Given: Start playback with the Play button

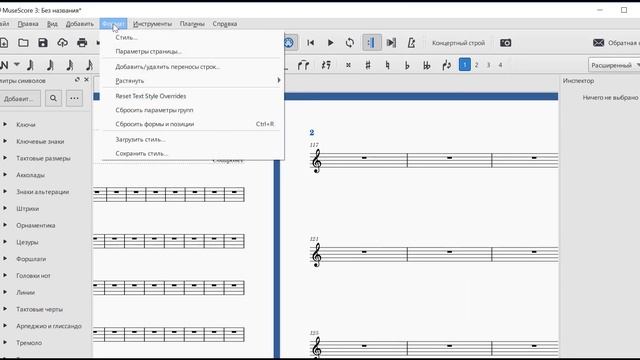Looking at the screenshot, I should tap(331, 42).
